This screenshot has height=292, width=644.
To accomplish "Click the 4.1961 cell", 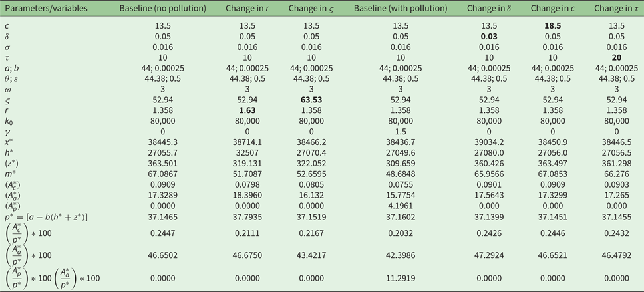I will [x=400, y=206].
